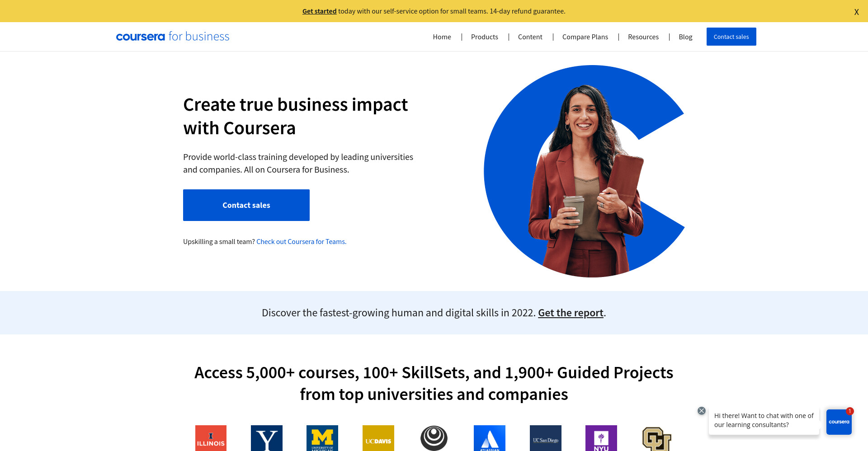Image resolution: width=868 pixels, height=451 pixels.
Task: Open the University of Michigan logo
Action: pyautogui.click(x=322, y=438)
